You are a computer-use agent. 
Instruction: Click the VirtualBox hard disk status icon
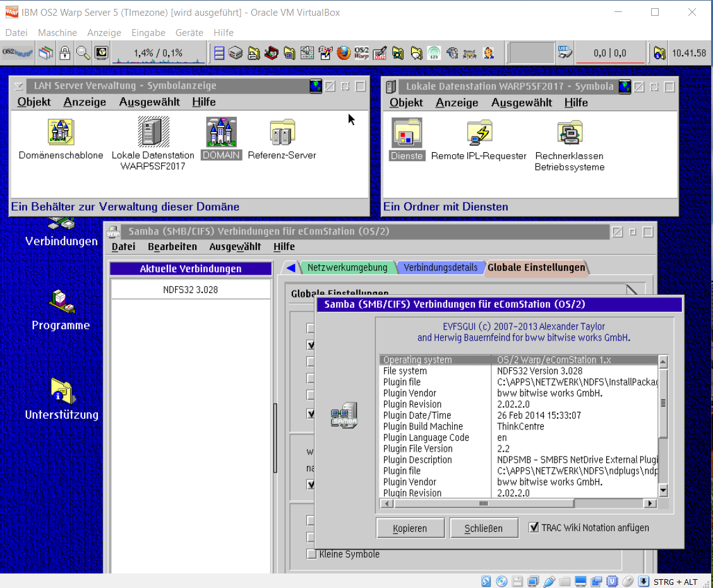(486, 581)
